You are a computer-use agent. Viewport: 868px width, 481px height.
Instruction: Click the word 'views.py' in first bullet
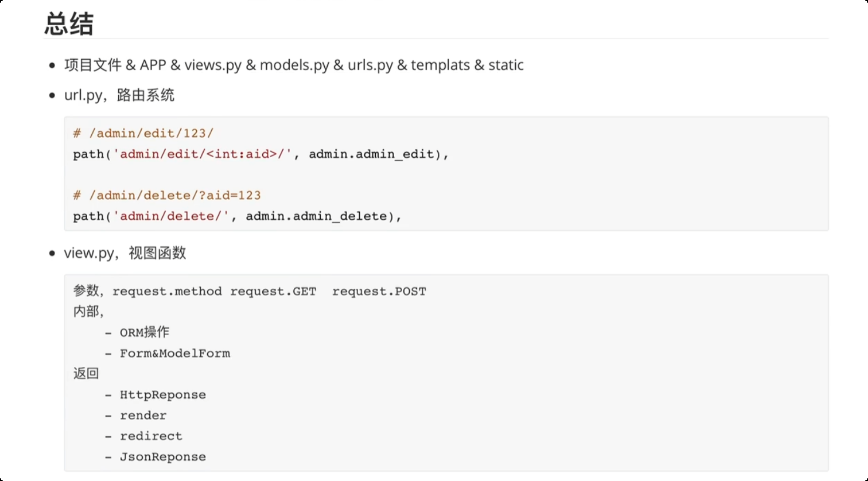click(212, 65)
